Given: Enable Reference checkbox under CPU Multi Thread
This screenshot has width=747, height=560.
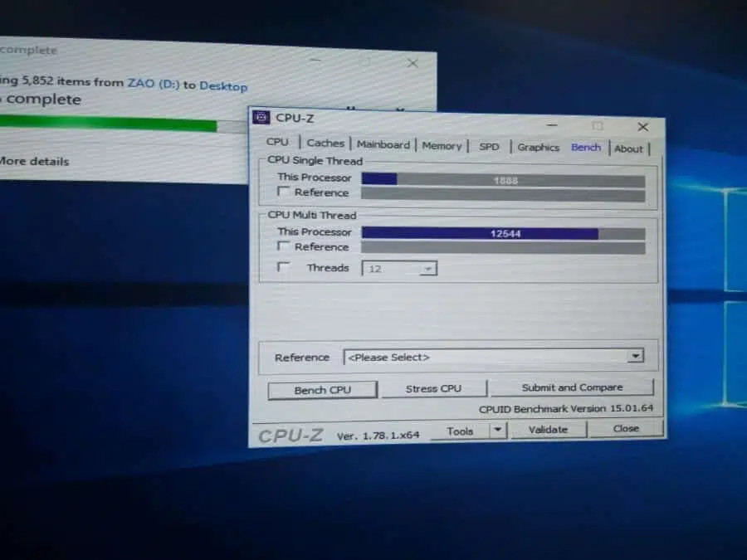Looking at the screenshot, I should click(284, 246).
